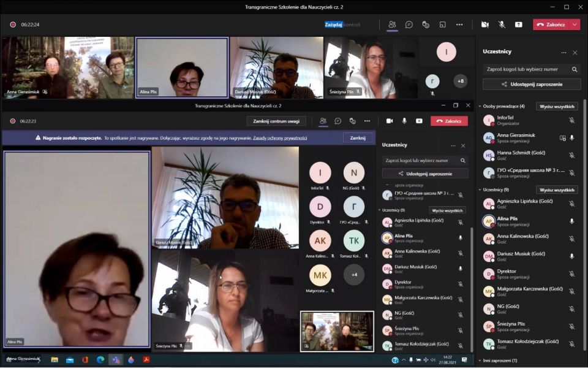The image size is (588, 368).
Task: Click the share content icon beside Zakończ
Action: tap(519, 25)
